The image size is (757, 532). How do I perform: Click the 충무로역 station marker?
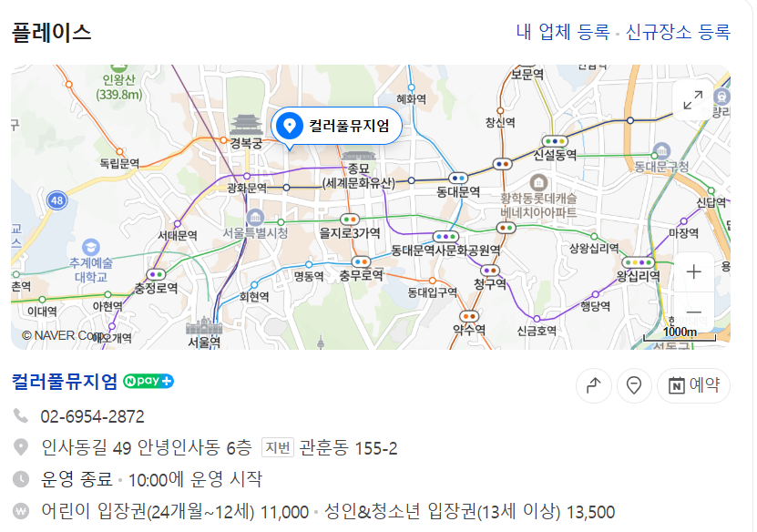click(x=361, y=261)
